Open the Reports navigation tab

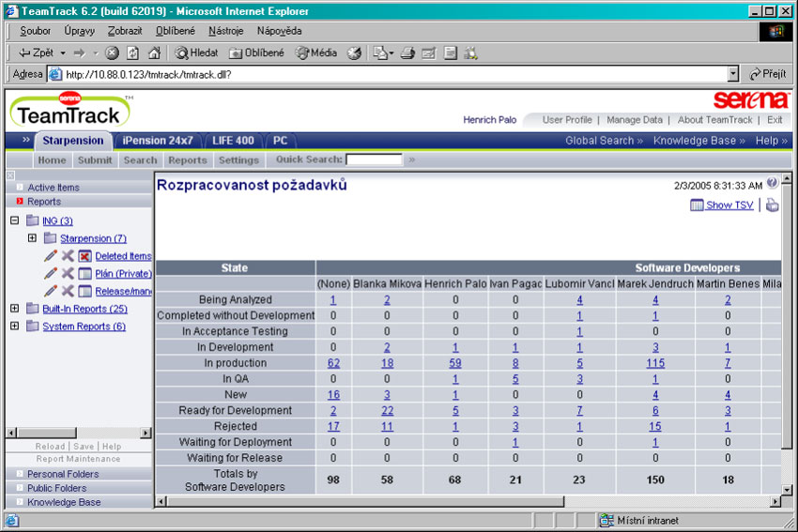pyautogui.click(x=188, y=160)
